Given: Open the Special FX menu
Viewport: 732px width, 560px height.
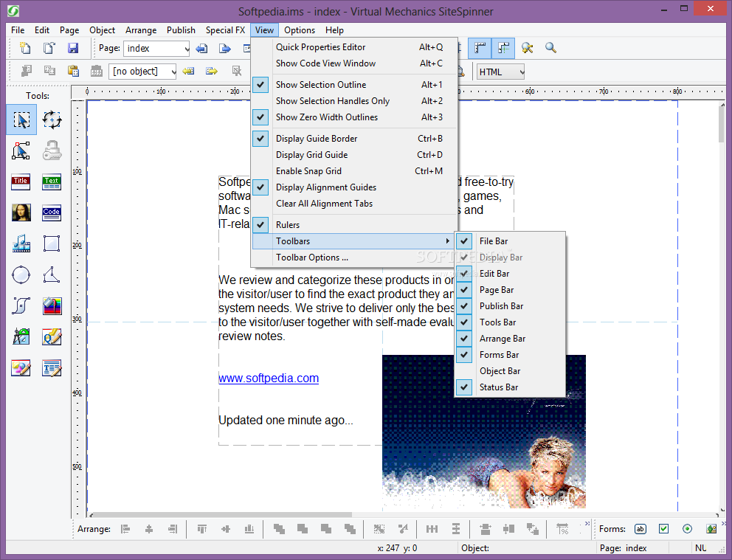Looking at the screenshot, I should click(x=225, y=30).
